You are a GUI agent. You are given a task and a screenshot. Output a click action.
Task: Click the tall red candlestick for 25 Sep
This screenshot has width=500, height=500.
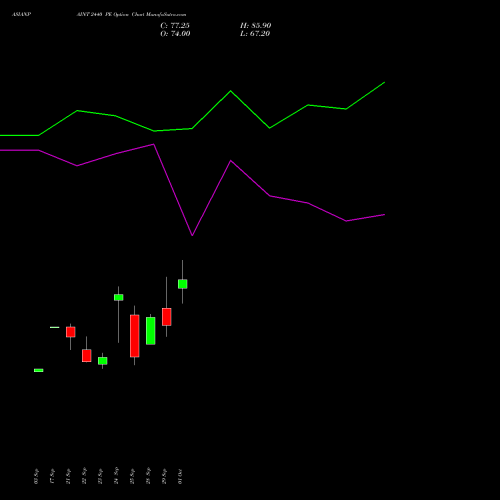[x=135, y=336]
